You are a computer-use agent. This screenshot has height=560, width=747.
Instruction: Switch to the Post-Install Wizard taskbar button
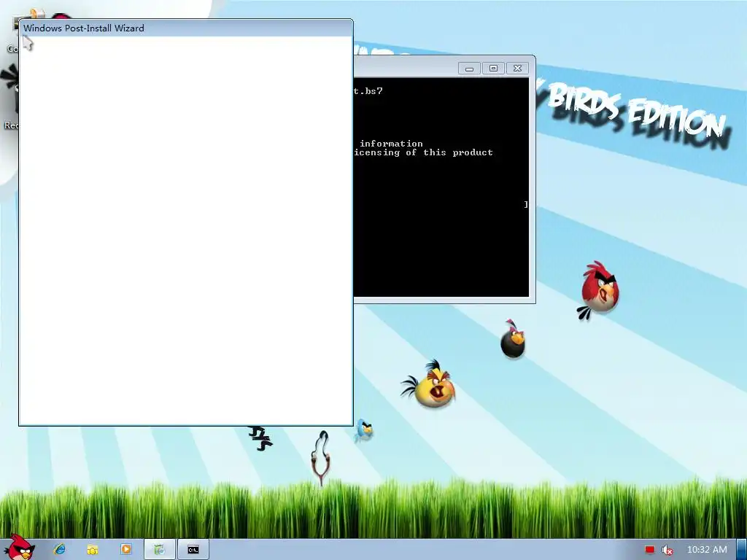click(x=160, y=550)
